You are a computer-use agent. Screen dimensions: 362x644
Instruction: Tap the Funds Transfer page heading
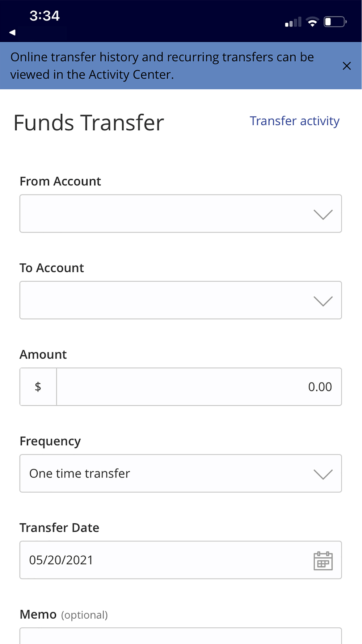click(89, 123)
